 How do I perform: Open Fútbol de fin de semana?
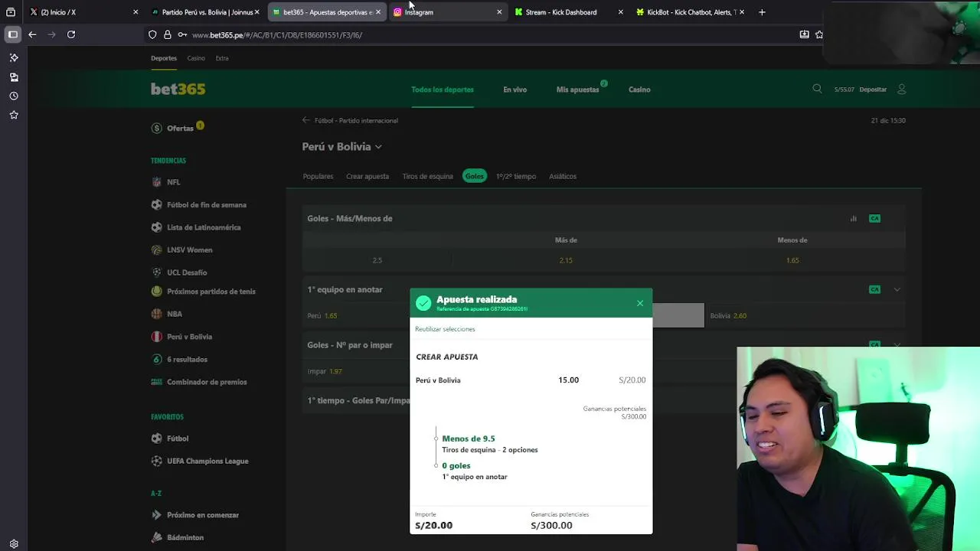pos(207,205)
